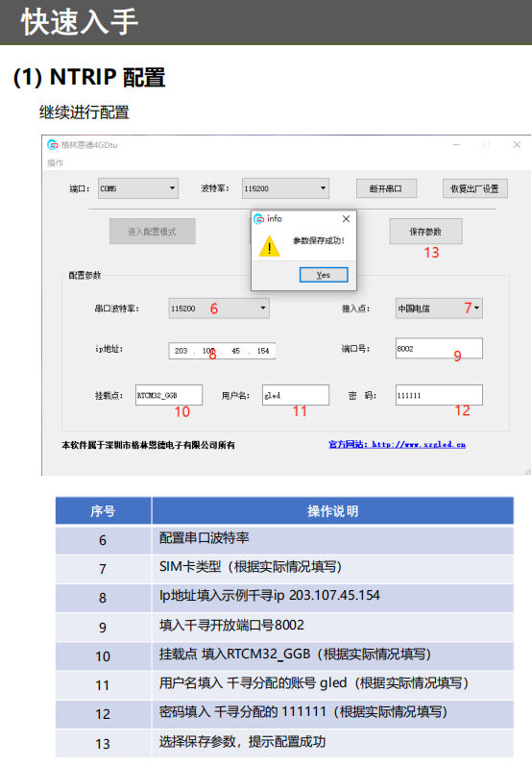The width and height of the screenshot is (532, 766).
Task: Expand the 接入点 中国电信 dropdown
Action: 439,309
